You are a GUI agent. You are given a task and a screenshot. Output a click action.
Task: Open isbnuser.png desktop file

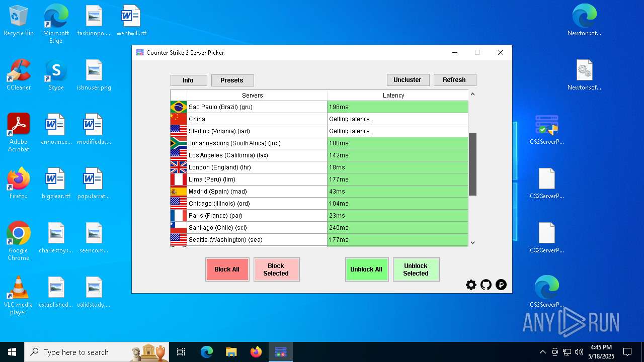[94, 75]
